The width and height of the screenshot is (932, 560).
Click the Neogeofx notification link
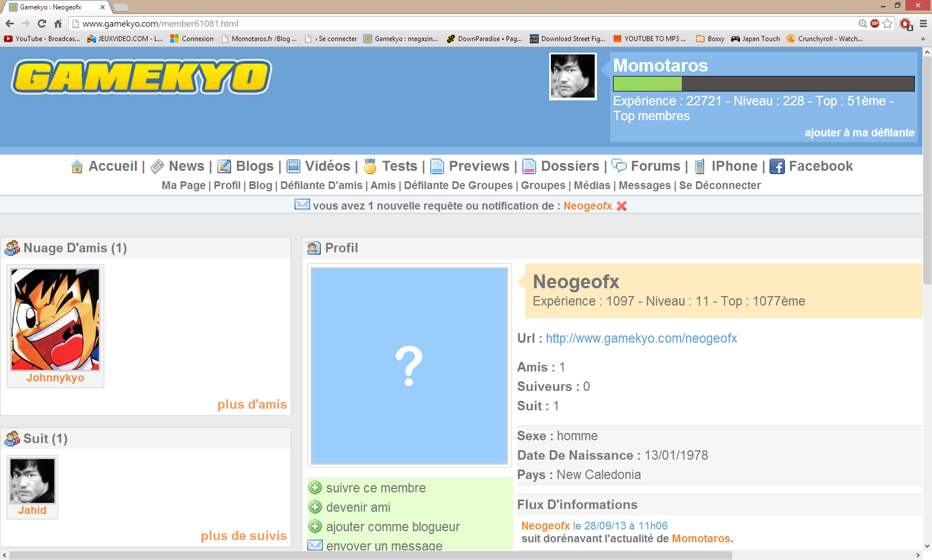(587, 206)
